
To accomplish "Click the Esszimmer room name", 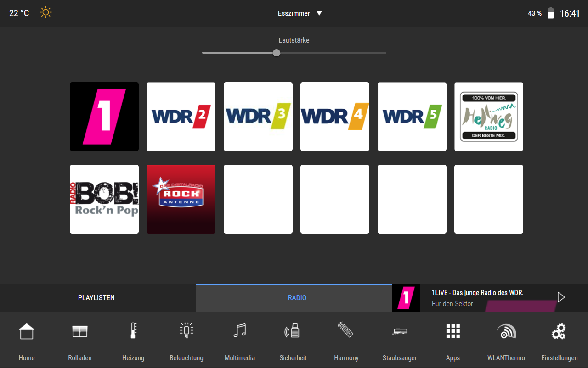I will click(x=294, y=13).
